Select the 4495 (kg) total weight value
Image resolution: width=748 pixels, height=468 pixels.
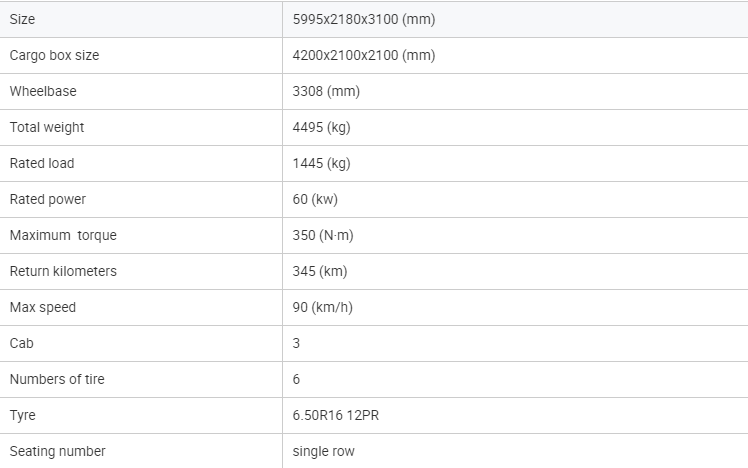point(321,127)
